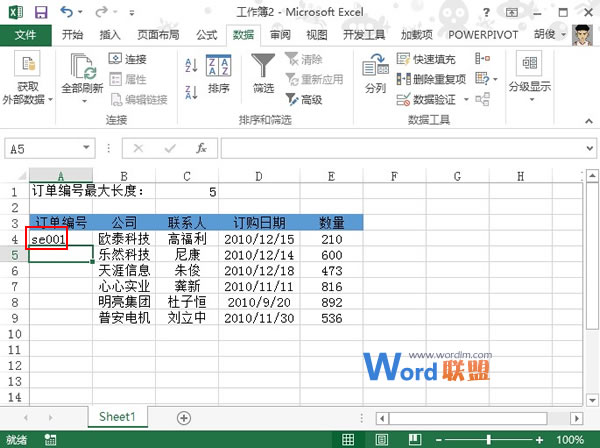Click the Outline (分级显示) button
This screenshot has width=600, height=448.
coord(530,77)
